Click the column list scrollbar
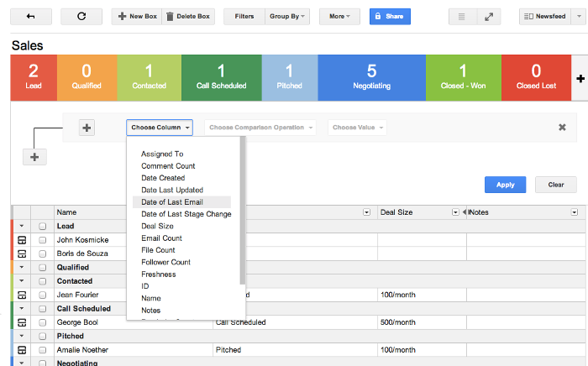 [x=242, y=210]
